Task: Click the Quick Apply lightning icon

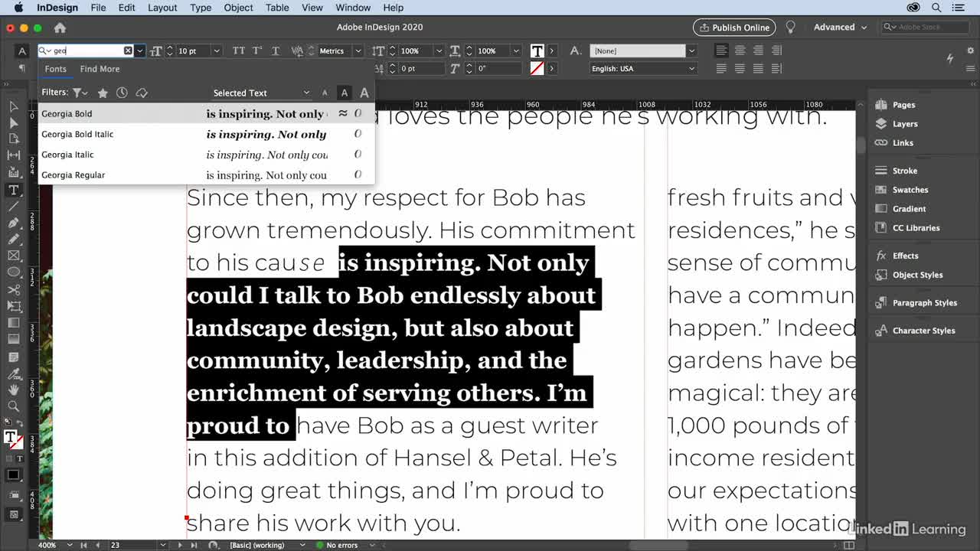Action: click(x=950, y=58)
